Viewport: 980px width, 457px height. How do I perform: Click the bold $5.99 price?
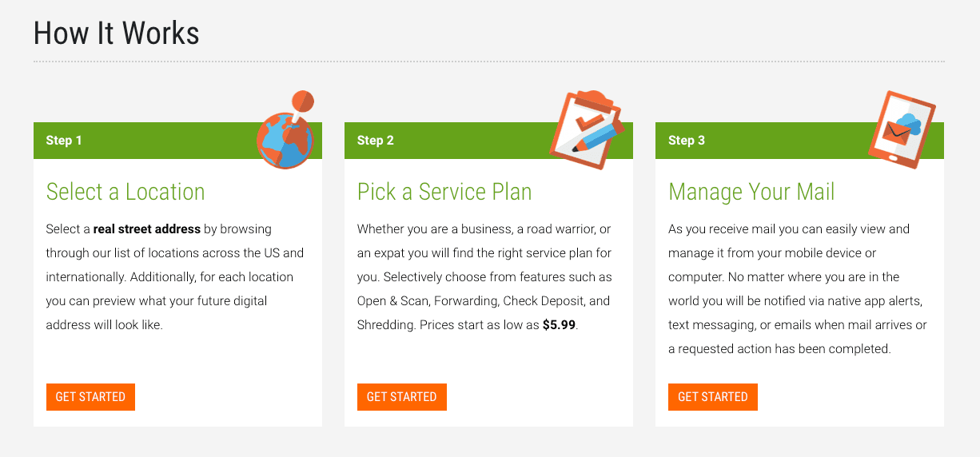(559, 325)
